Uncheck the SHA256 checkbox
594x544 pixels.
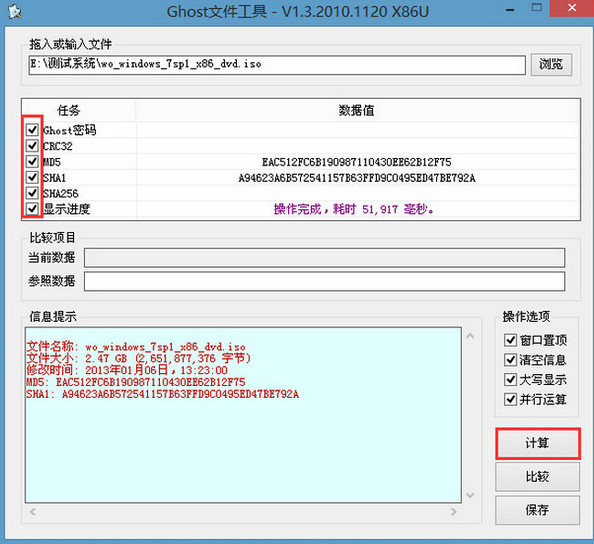32,193
